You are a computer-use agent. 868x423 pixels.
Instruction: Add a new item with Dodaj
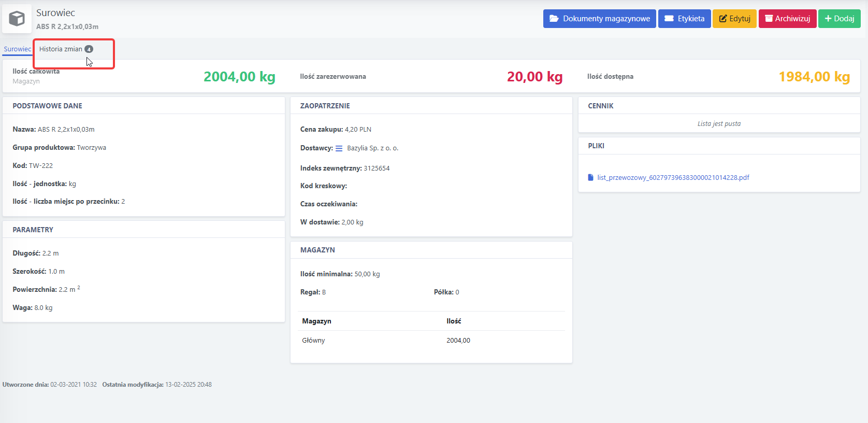tap(839, 19)
